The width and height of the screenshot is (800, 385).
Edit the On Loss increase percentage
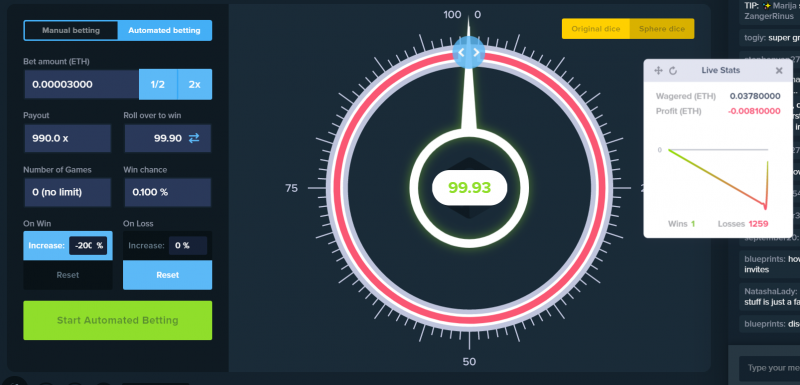point(187,246)
